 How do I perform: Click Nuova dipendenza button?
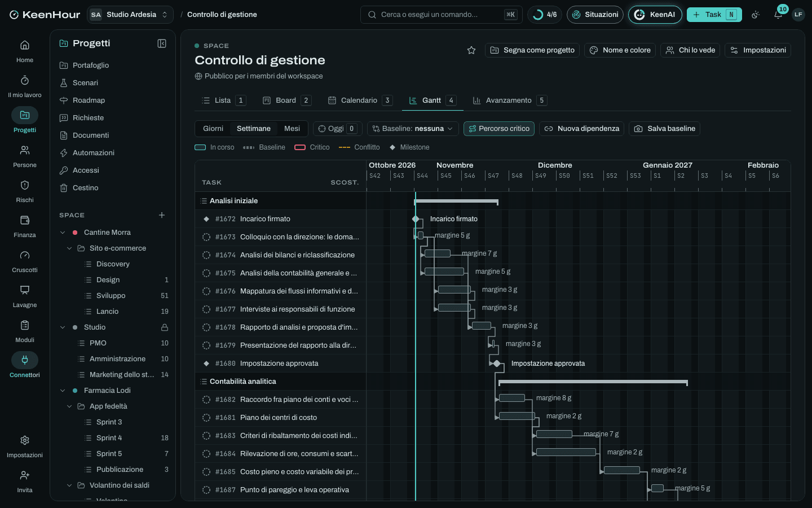(x=581, y=129)
